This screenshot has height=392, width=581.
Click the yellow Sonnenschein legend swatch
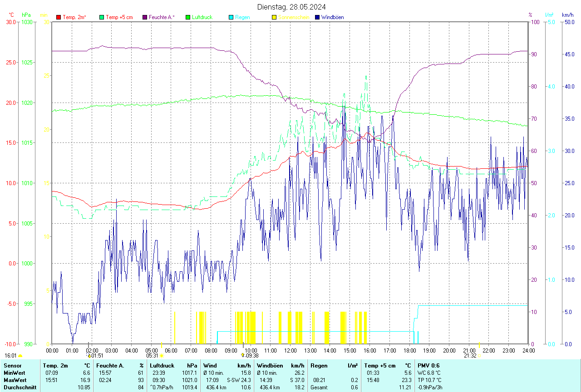click(x=274, y=17)
